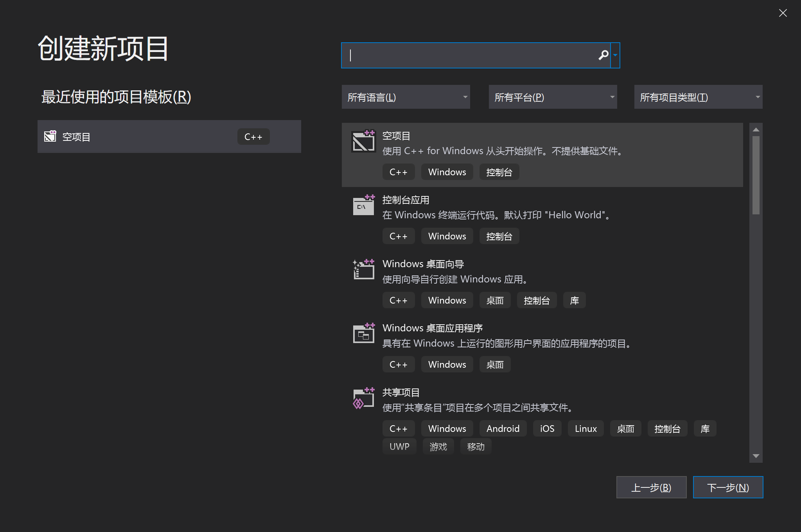The image size is (801, 532).
Task: Click the search magnifier icon
Action: point(603,55)
